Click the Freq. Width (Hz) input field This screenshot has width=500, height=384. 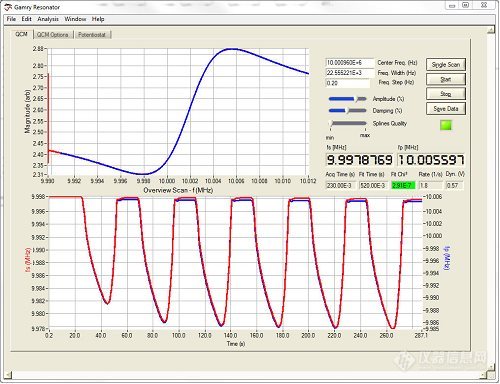(x=349, y=73)
